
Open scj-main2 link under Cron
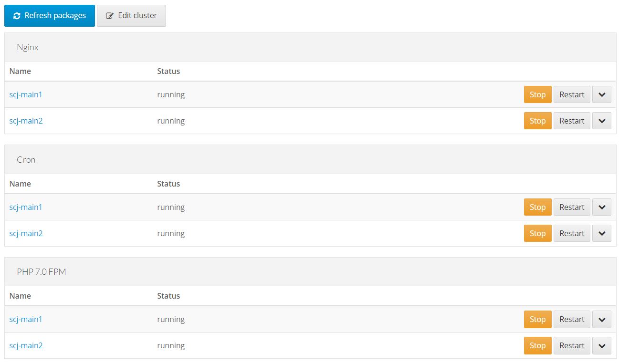click(x=26, y=233)
